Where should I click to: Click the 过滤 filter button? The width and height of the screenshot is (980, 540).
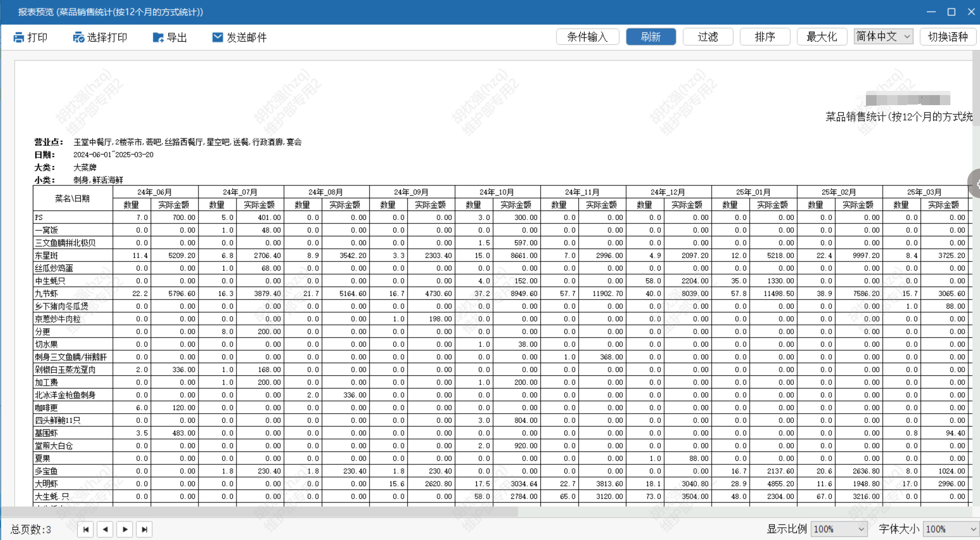pos(708,37)
